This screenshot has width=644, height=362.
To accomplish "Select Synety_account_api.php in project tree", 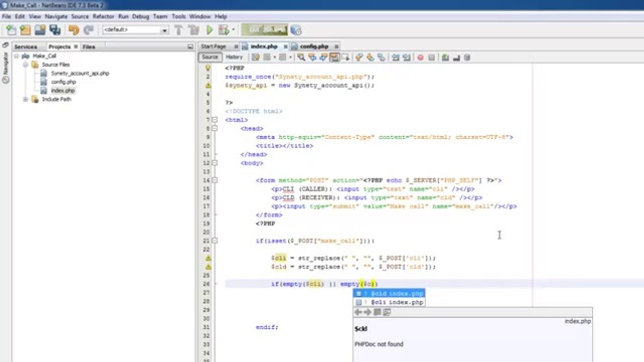I will [79, 73].
